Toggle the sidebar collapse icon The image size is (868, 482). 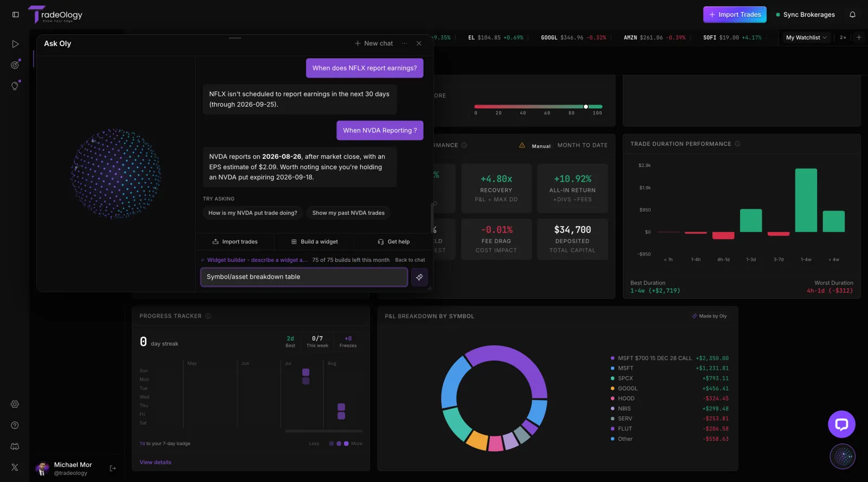[x=16, y=15]
